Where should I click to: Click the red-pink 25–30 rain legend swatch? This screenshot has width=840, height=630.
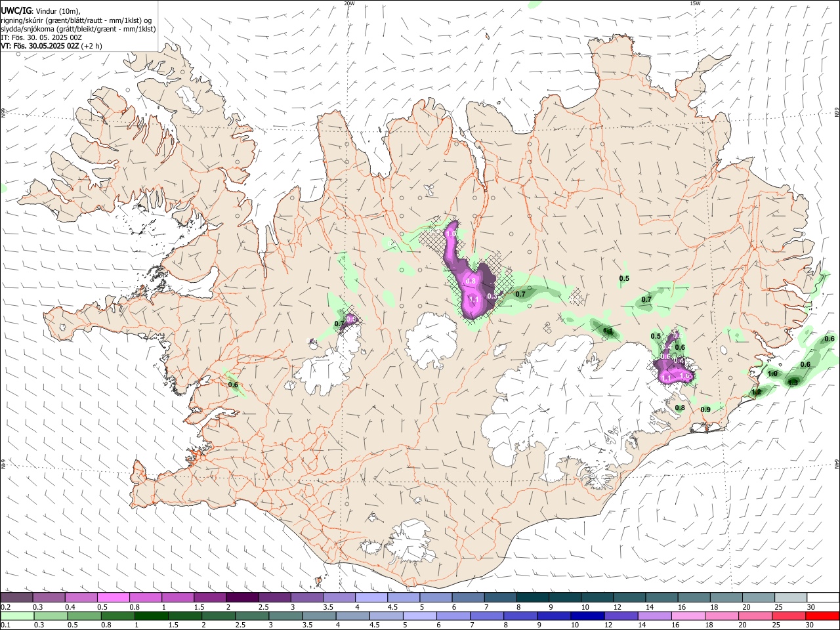coord(789,616)
